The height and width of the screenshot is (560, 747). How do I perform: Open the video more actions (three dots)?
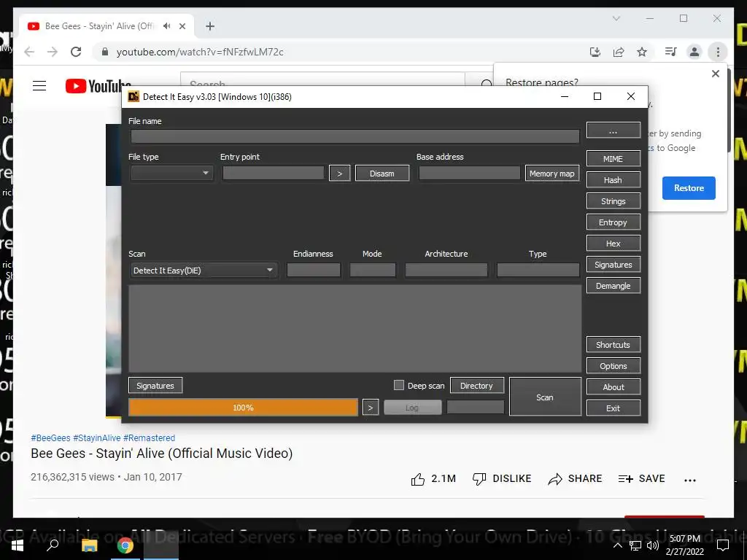690,481
